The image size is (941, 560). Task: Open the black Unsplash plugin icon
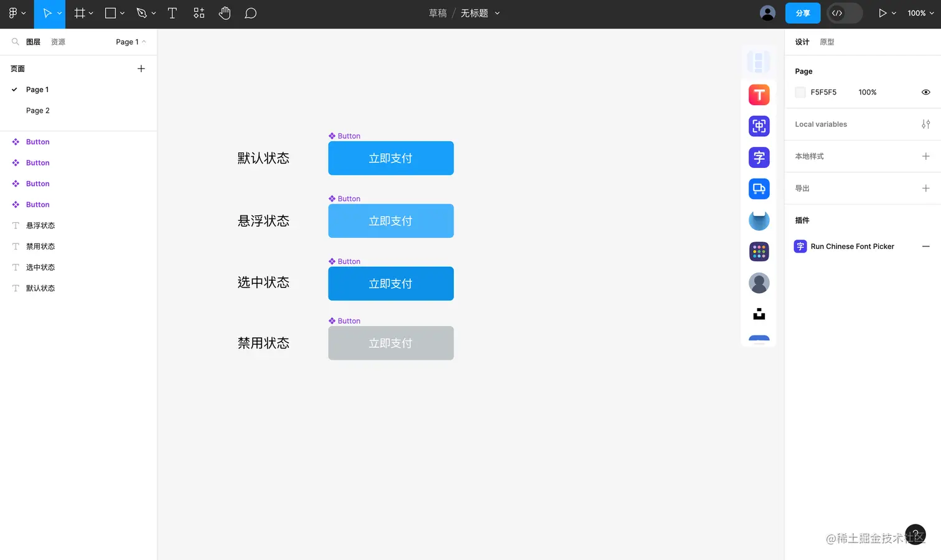(759, 314)
